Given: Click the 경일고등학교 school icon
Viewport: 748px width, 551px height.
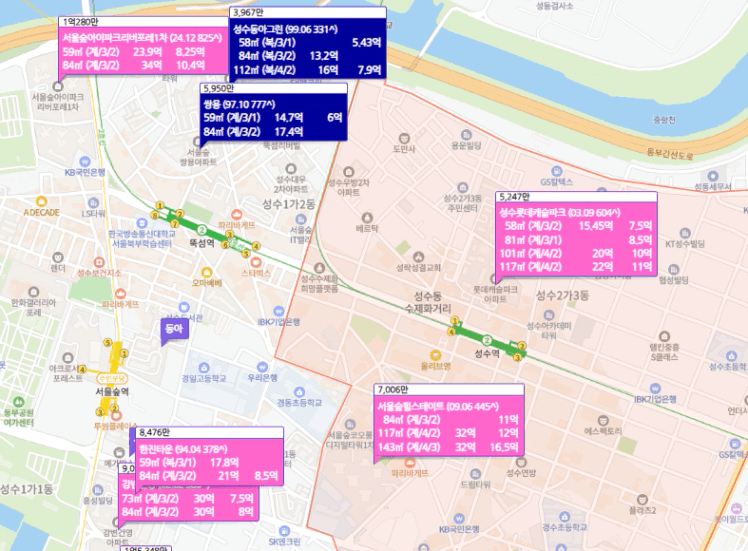Looking at the screenshot, I should pos(204,368).
